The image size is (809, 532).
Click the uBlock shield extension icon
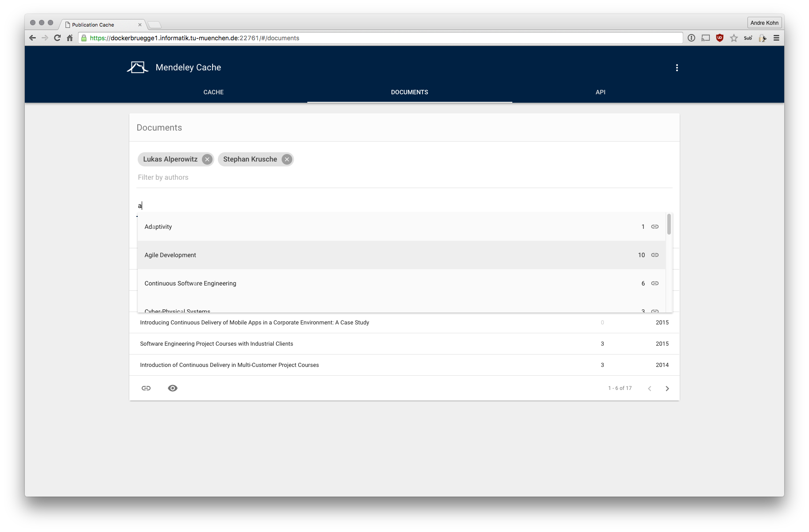pos(720,38)
